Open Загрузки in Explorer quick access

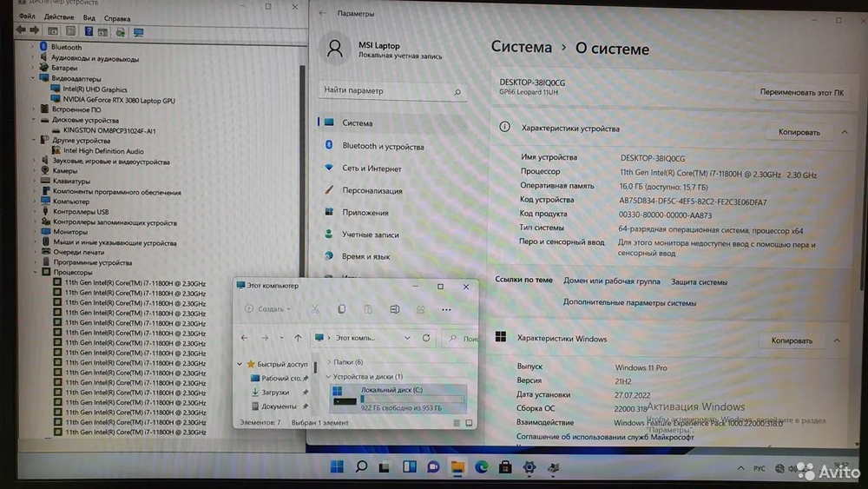pyautogui.click(x=275, y=392)
